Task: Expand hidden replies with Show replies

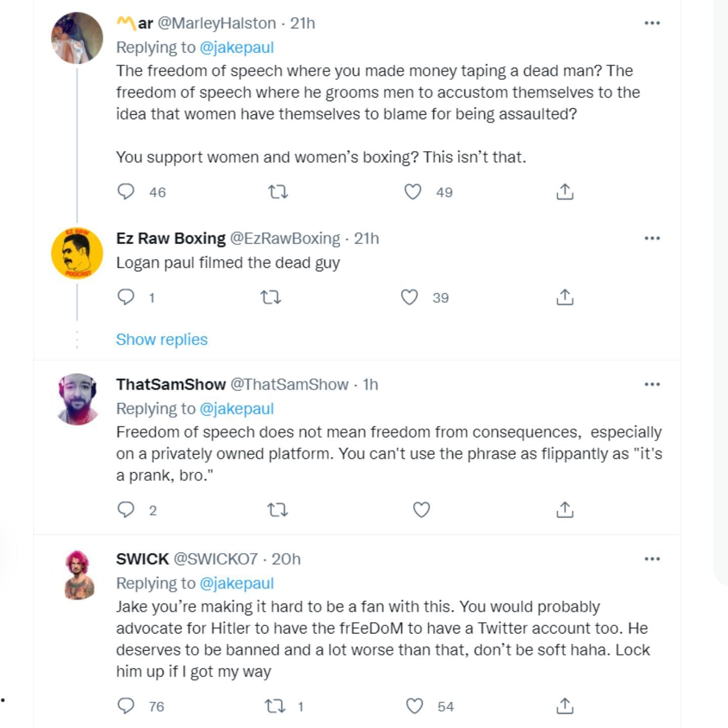Action: tap(162, 339)
